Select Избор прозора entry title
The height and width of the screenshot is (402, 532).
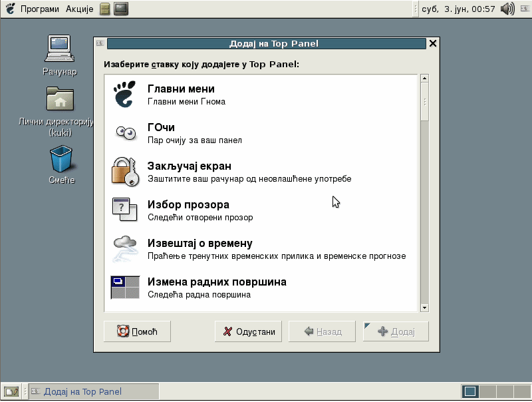tap(188, 205)
